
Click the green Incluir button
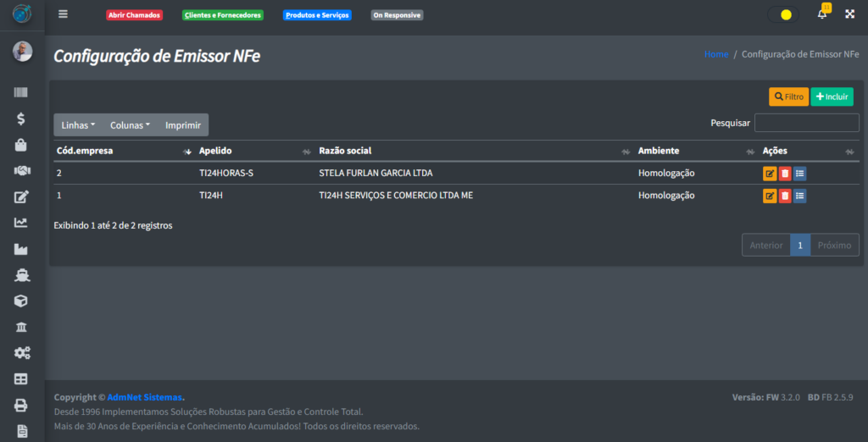click(832, 97)
